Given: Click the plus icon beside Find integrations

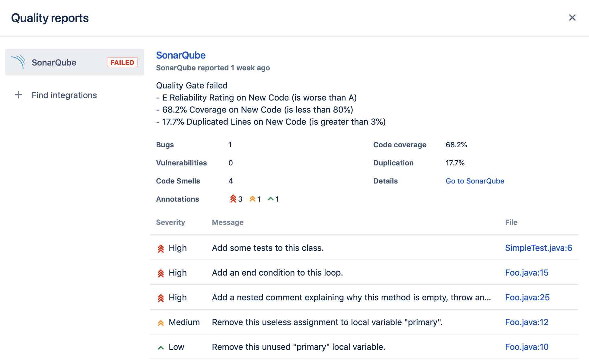Looking at the screenshot, I should click(x=18, y=95).
